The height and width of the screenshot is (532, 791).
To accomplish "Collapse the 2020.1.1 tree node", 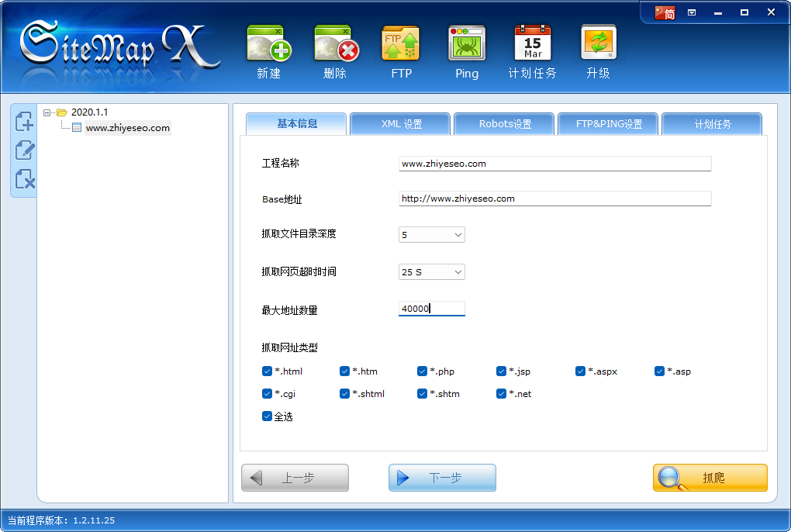I will [47, 112].
